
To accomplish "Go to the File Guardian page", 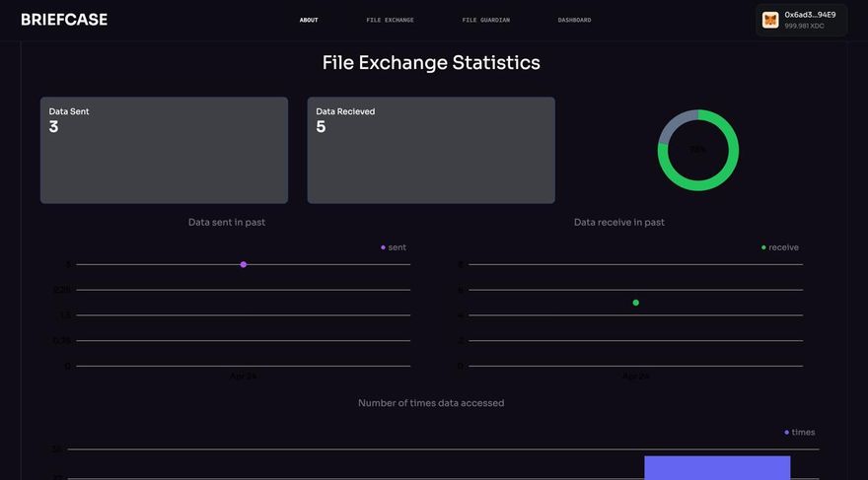I will coord(486,20).
